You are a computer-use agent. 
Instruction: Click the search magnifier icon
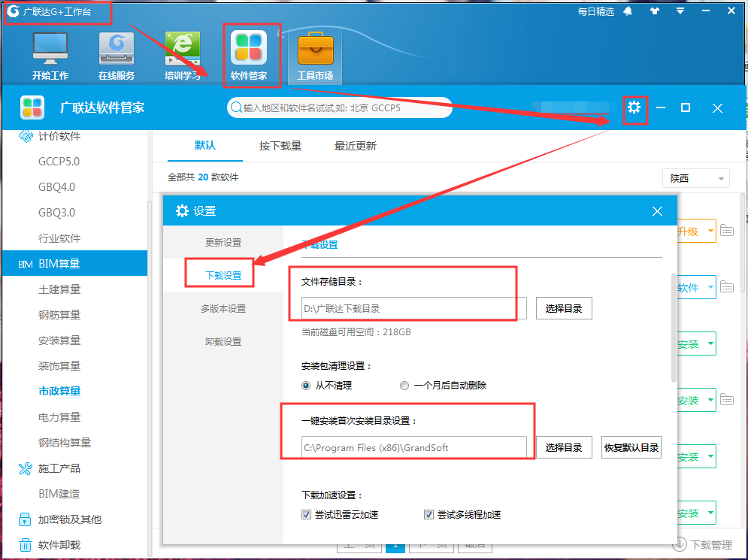click(x=235, y=107)
